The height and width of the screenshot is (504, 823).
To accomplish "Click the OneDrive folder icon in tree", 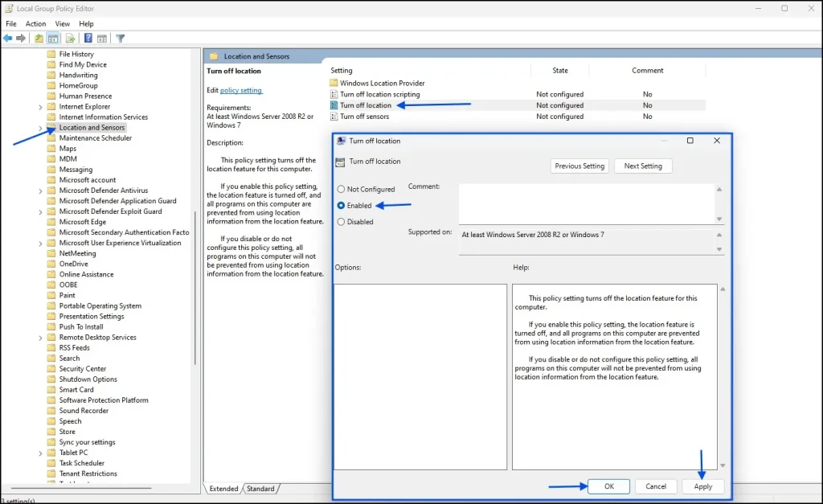I will click(51, 264).
